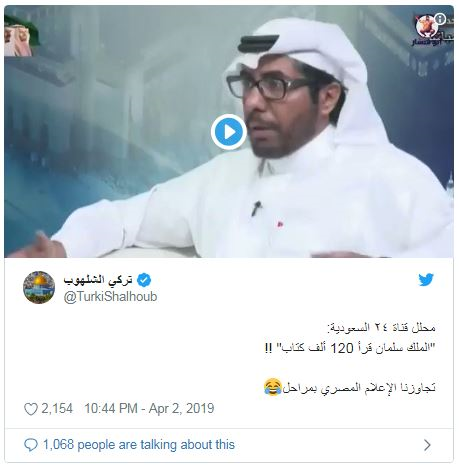The image size is (459, 468).
Task: Click the channel watermark logo on the video
Action: pyautogui.click(x=428, y=29)
